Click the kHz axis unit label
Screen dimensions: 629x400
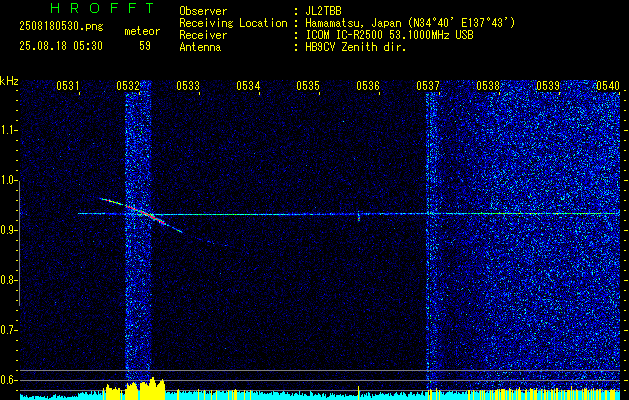coord(9,81)
